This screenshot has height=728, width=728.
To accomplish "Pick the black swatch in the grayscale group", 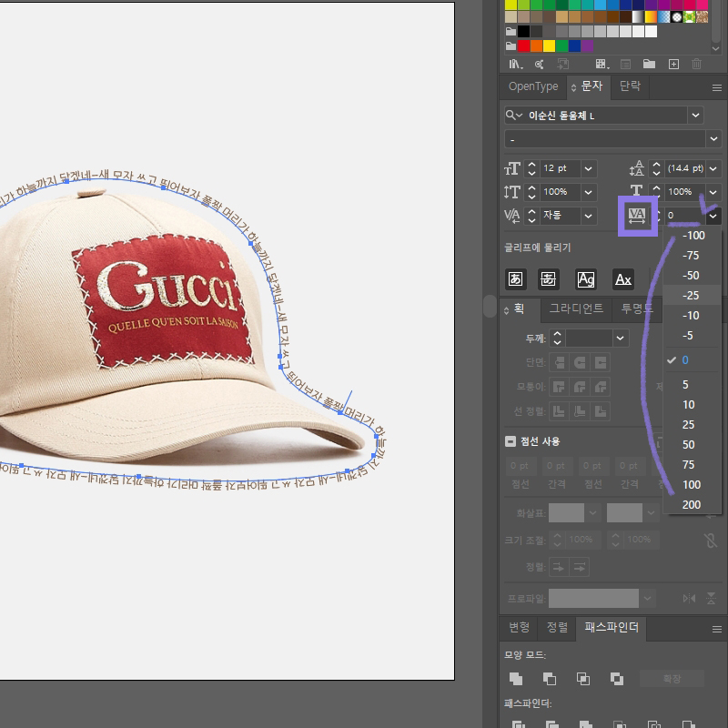I will point(524,32).
